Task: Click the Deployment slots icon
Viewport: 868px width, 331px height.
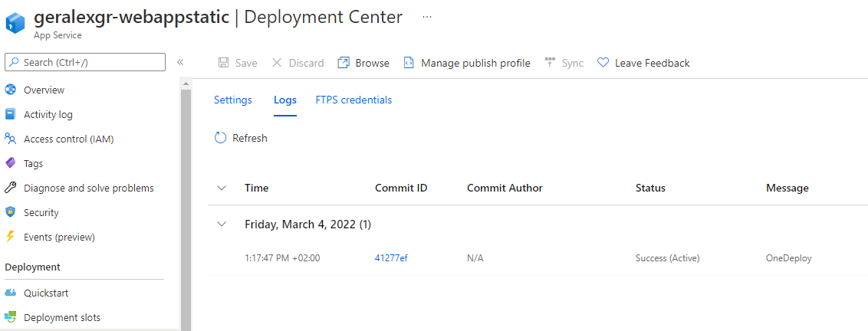Action: click(10, 317)
